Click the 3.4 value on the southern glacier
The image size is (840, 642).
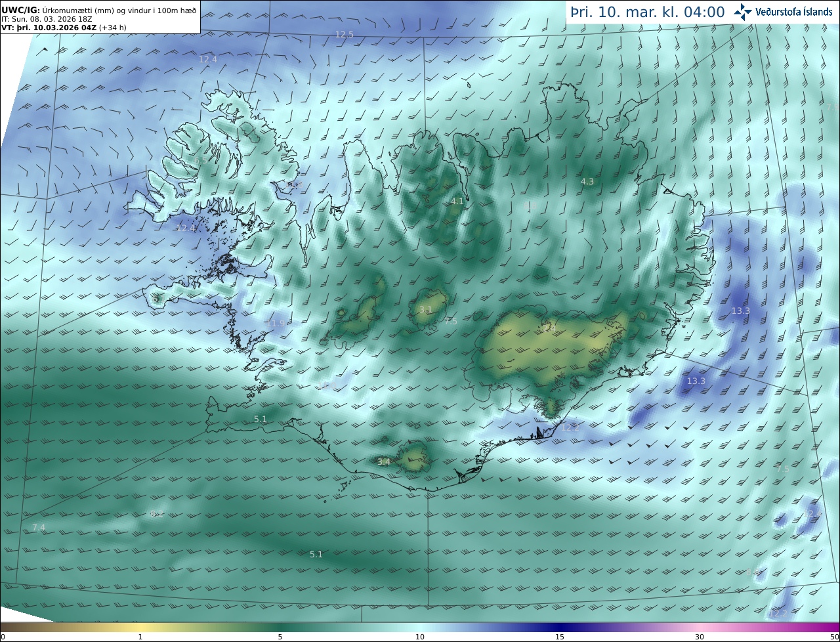pyautogui.click(x=384, y=461)
